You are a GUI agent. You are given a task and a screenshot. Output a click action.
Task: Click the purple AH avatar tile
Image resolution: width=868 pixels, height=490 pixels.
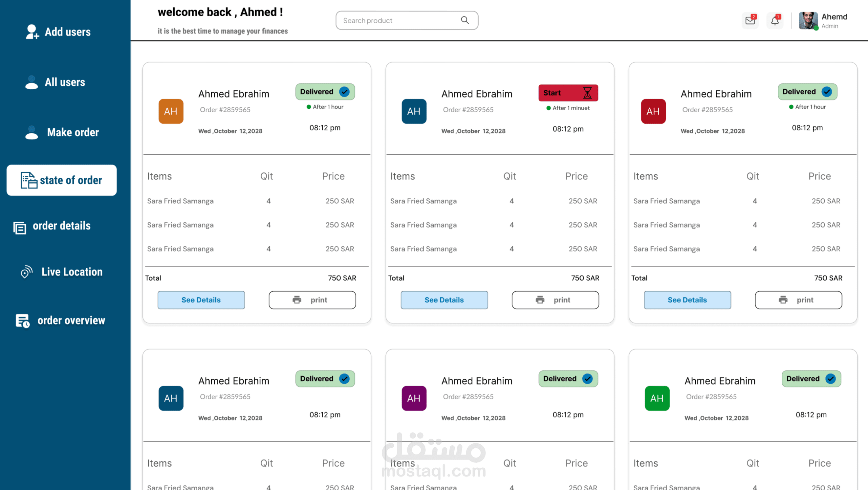click(414, 398)
